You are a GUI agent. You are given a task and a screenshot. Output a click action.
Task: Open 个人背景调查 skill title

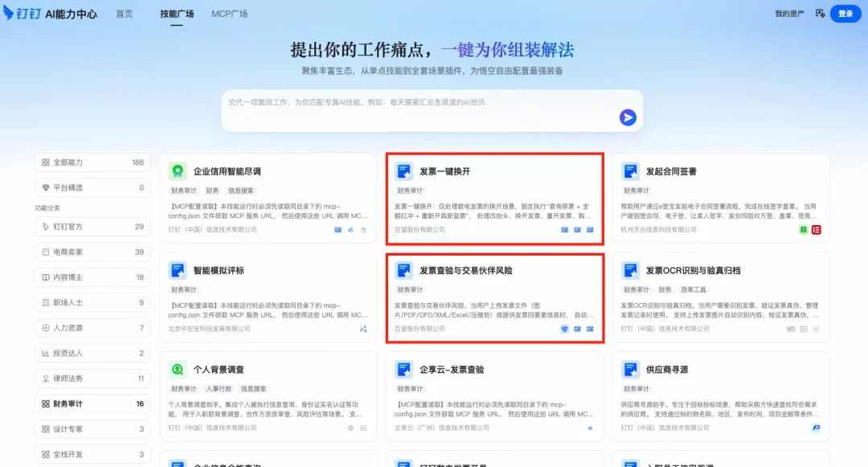click(219, 370)
